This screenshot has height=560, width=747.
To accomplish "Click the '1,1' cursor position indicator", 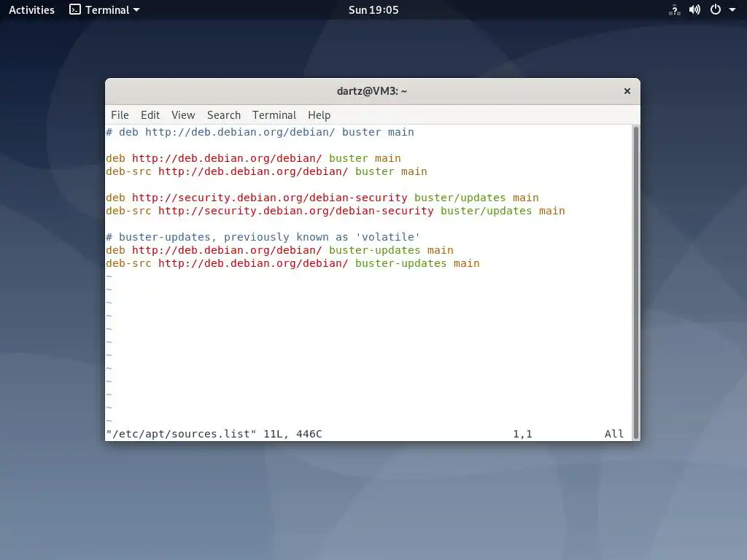I will (x=522, y=434).
